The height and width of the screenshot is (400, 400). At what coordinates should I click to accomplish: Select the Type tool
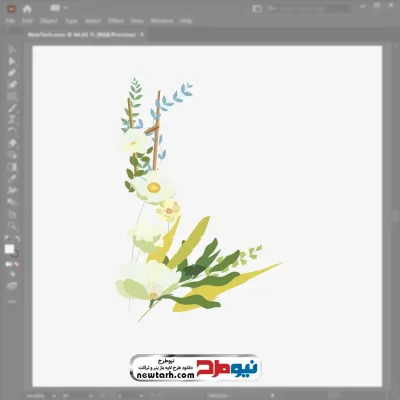pyautogui.click(x=12, y=120)
